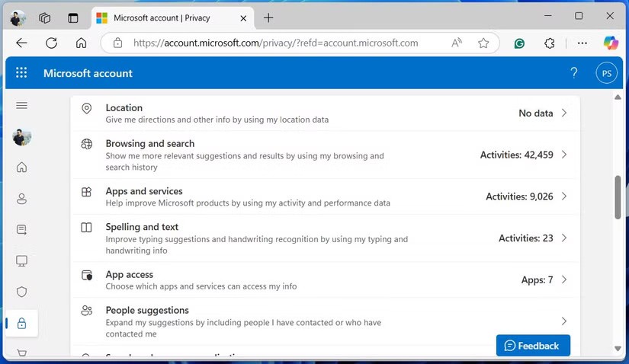629x364 pixels.
Task: Open the Home icon in sidebar
Action: [x=21, y=168]
